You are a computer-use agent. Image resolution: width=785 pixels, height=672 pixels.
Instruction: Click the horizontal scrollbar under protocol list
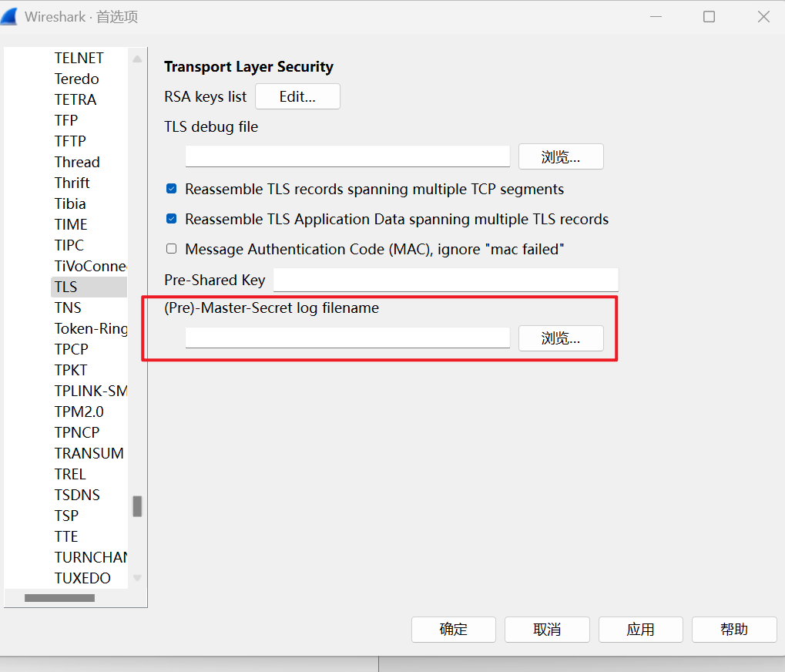59,598
